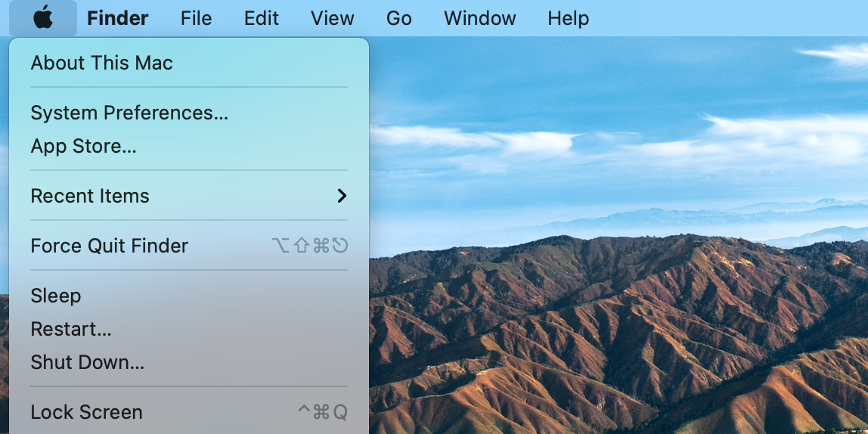The width and height of the screenshot is (868, 434).
Task: Click the Lock Screen keyboard shortcut hint
Action: pos(323,412)
